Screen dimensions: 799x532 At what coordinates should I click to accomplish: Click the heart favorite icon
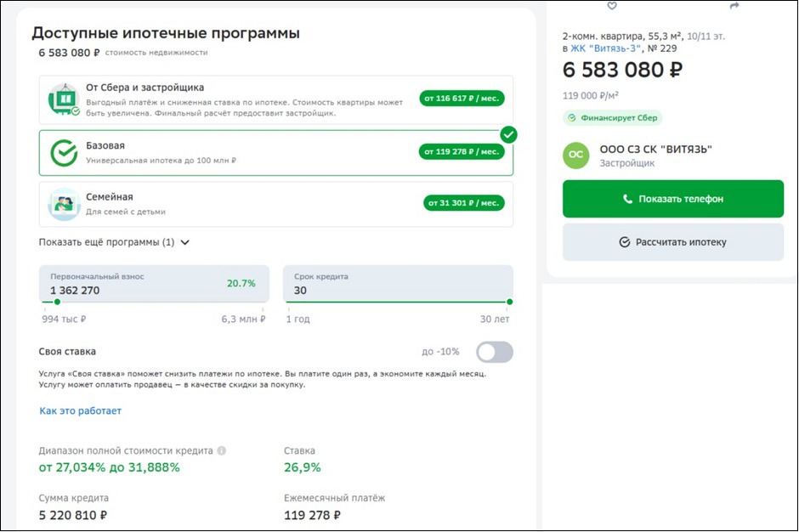pyautogui.click(x=612, y=6)
